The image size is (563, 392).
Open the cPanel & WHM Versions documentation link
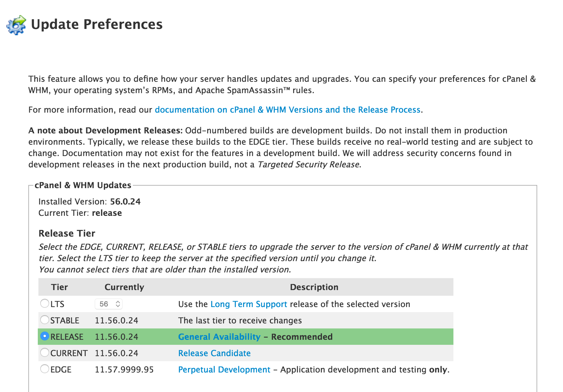tap(287, 110)
